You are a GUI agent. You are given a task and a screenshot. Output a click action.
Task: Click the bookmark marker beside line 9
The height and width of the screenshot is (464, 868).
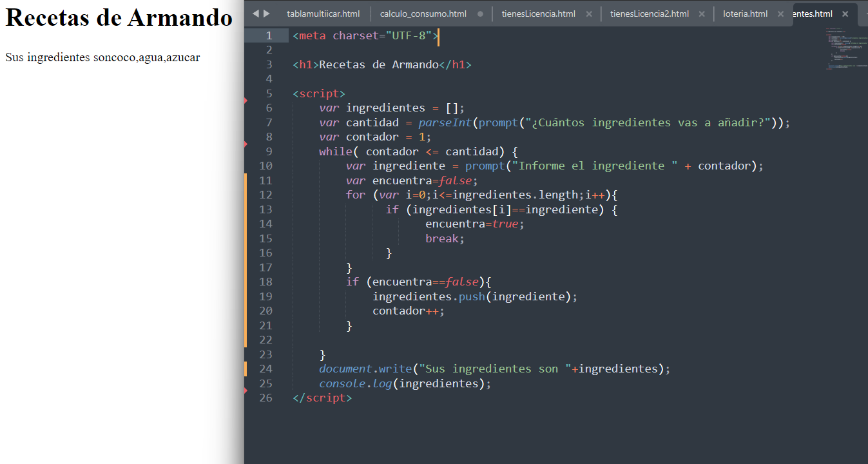[246, 144]
